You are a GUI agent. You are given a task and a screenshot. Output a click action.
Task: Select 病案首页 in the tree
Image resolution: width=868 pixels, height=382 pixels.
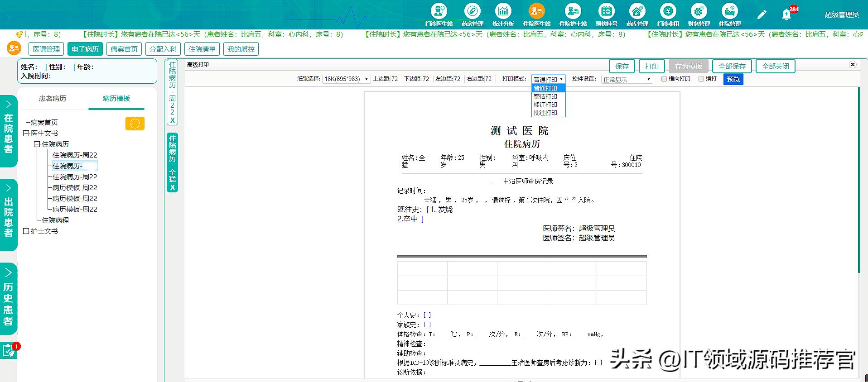(44, 123)
